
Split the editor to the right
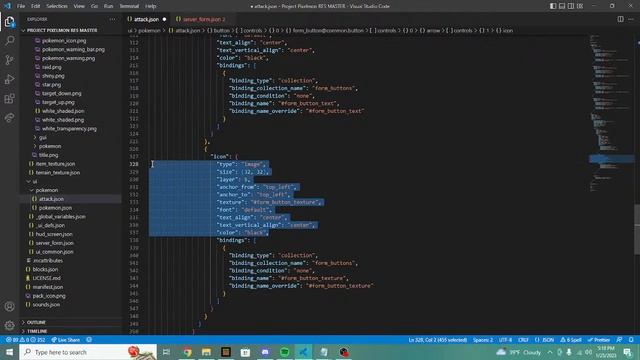[x=620, y=19]
